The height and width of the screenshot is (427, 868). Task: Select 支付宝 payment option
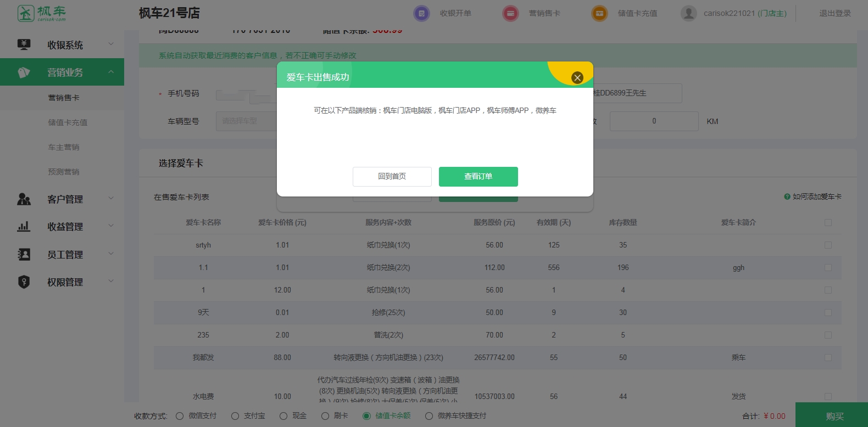pos(235,416)
